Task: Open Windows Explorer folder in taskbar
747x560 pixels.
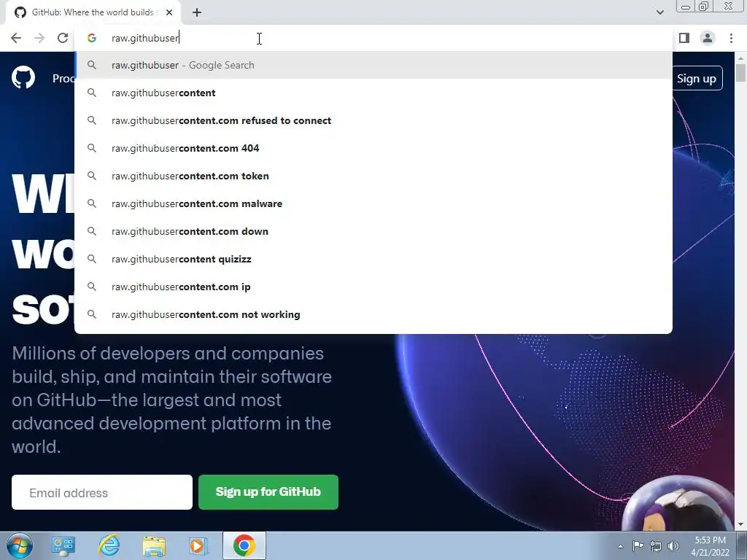Action: click(x=154, y=546)
